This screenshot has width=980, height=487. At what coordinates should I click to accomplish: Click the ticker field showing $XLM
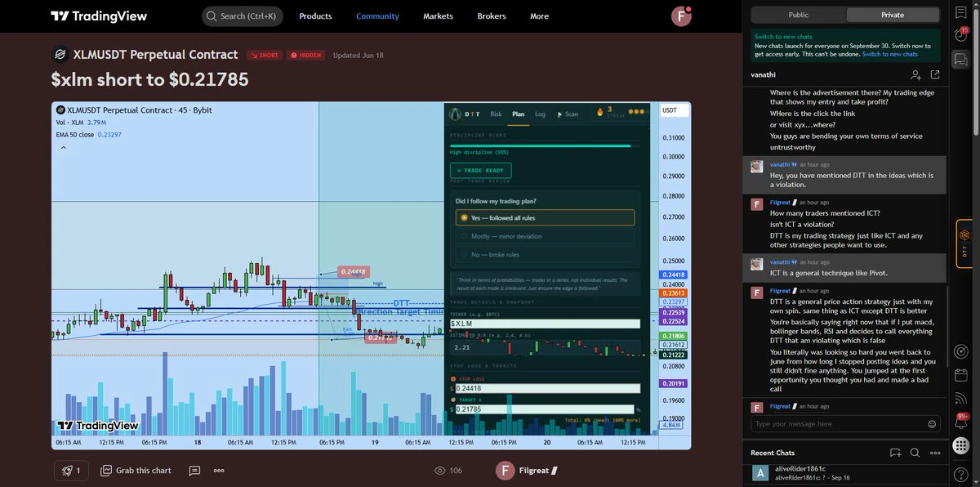pyautogui.click(x=545, y=324)
